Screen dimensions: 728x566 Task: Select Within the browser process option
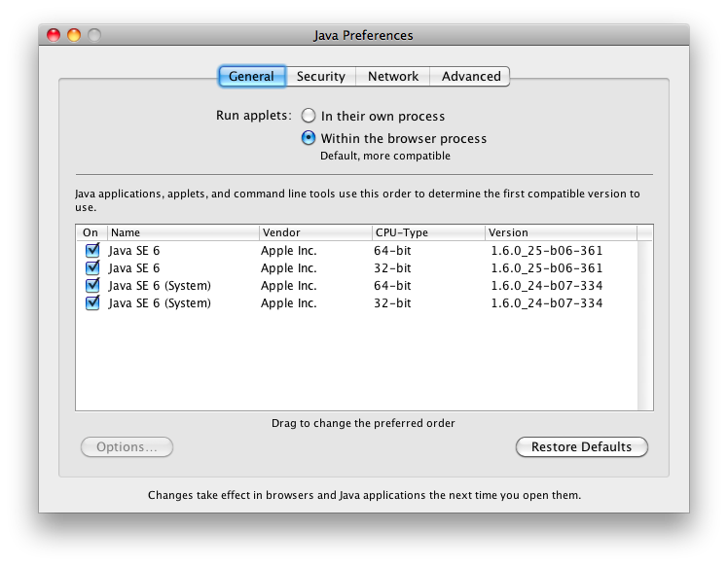click(x=309, y=138)
